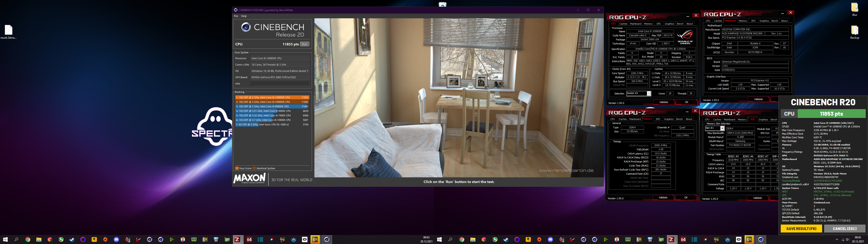Open Discord from the right-hand taskbar
This screenshot has height=244, width=868.
tap(550, 240)
